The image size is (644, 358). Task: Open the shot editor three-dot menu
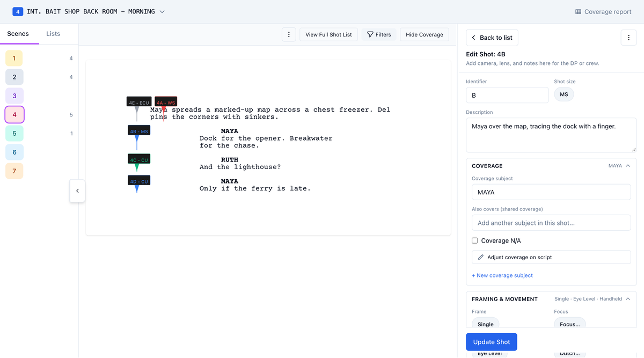[628, 38]
